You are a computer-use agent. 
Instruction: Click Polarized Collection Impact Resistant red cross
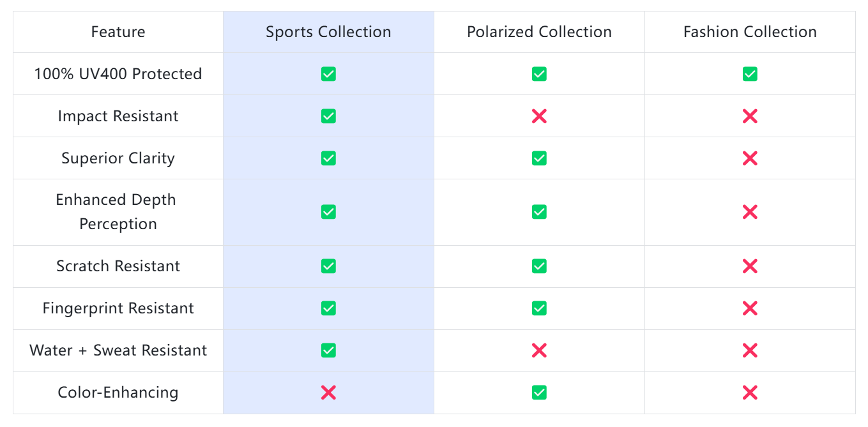[539, 116]
